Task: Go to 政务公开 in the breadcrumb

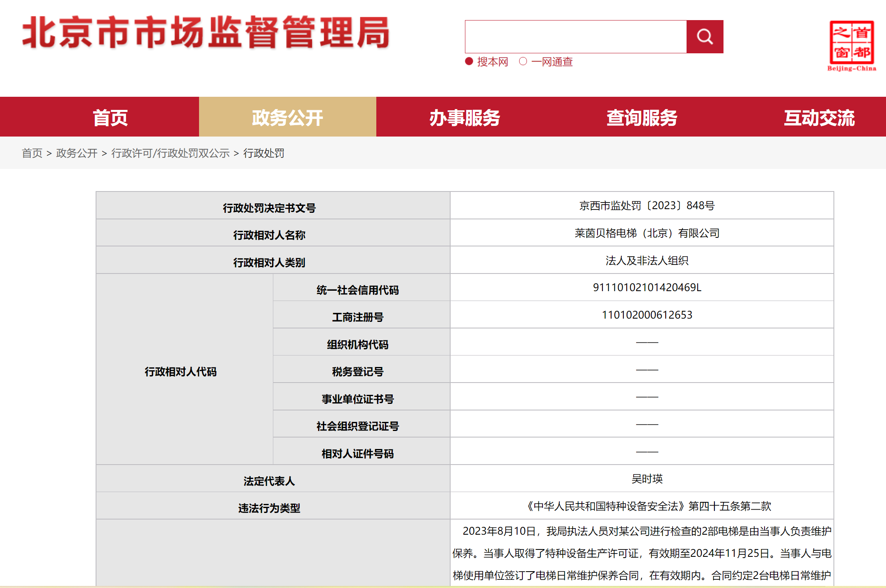Action: tap(77, 153)
